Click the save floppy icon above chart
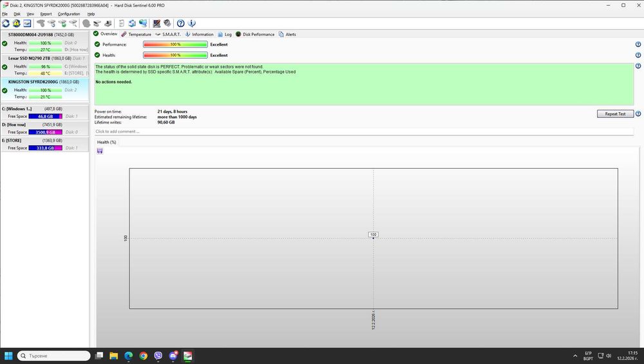The width and height of the screenshot is (644, 364). [x=100, y=151]
